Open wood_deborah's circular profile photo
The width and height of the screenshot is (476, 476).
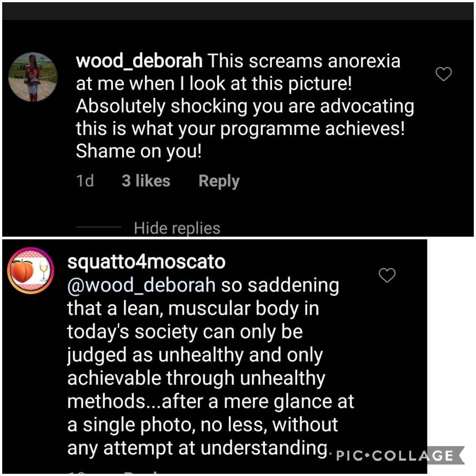(x=33, y=77)
